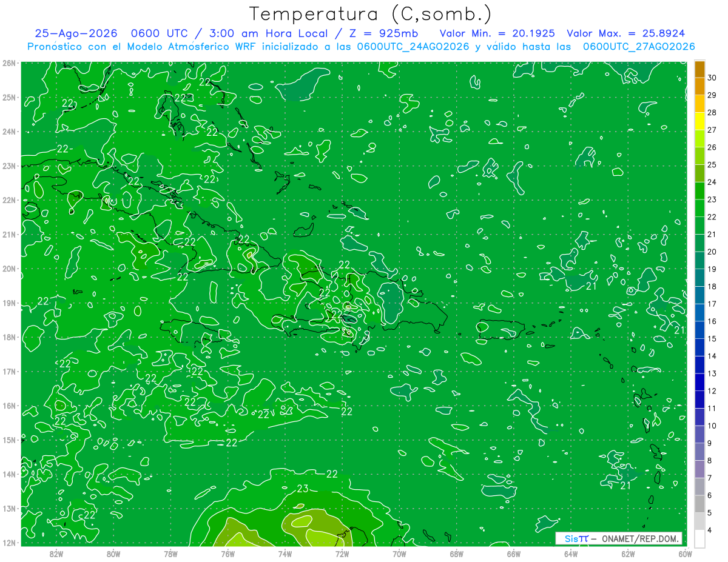This screenshot has height=562, width=728.
Task: Click the 72W longitude axis label
Action: coord(342,553)
